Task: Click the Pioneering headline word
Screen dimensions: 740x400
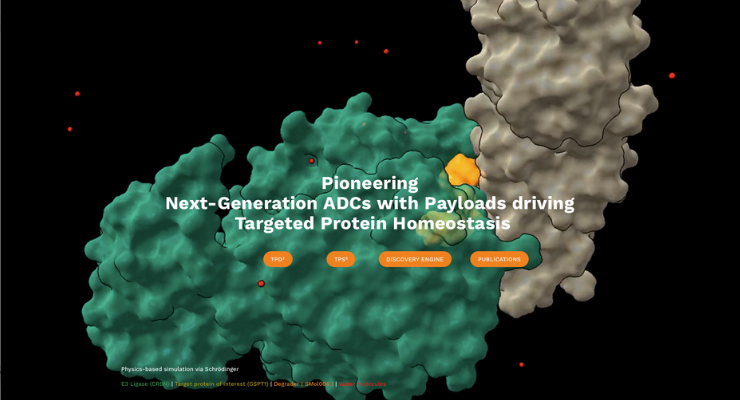Action: 369,183
